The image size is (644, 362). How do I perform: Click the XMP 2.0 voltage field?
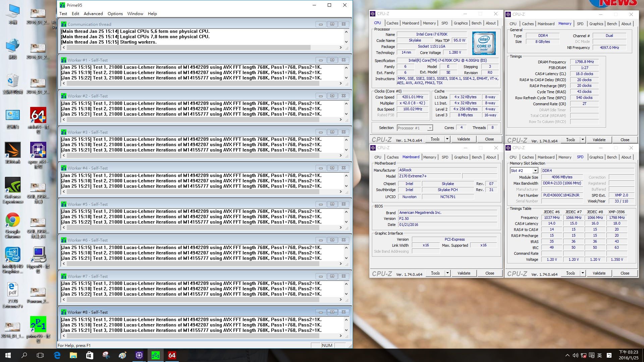(618, 259)
